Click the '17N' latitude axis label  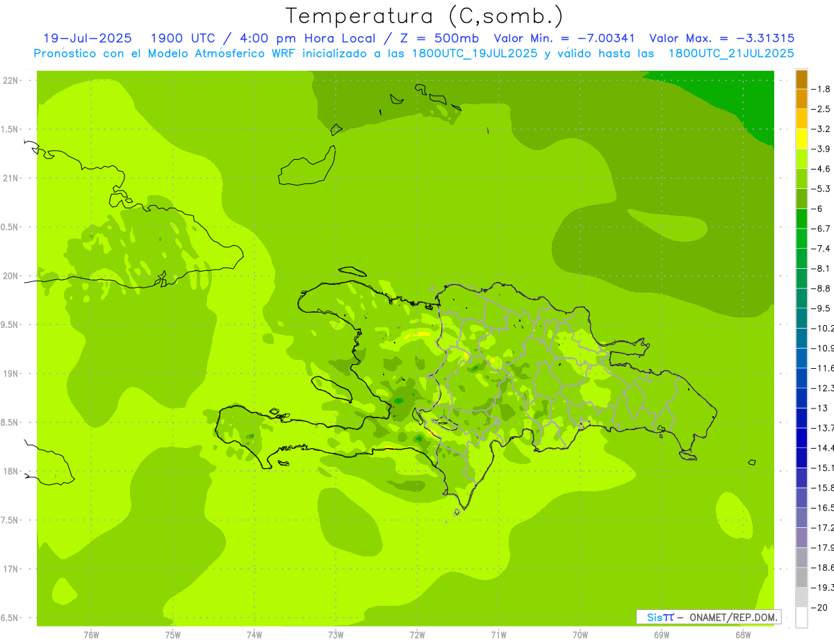click(10, 570)
